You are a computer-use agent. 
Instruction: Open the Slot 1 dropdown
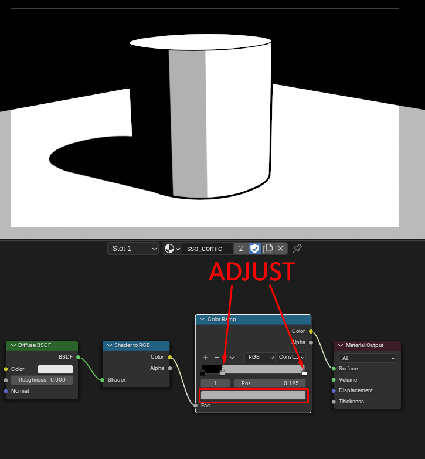coord(133,249)
